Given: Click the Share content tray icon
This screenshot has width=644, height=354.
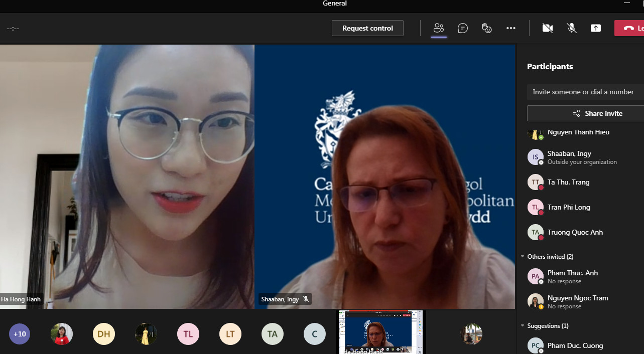Looking at the screenshot, I should tap(596, 28).
